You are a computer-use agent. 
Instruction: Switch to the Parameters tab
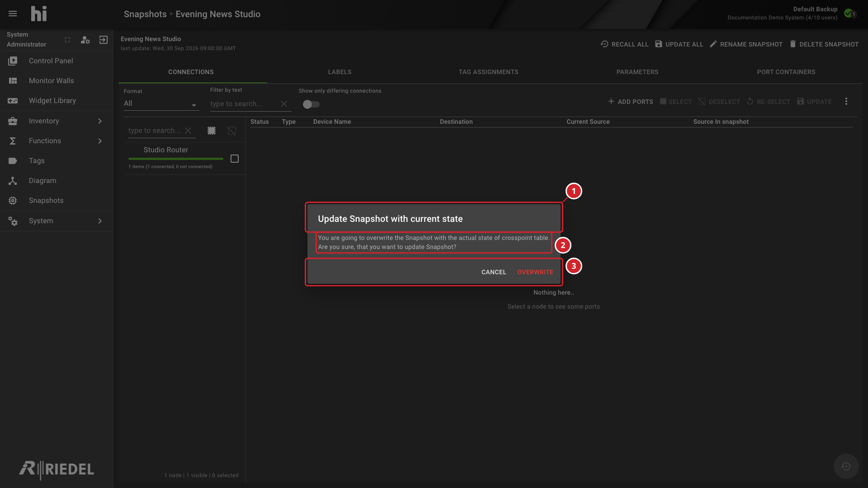point(637,72)
